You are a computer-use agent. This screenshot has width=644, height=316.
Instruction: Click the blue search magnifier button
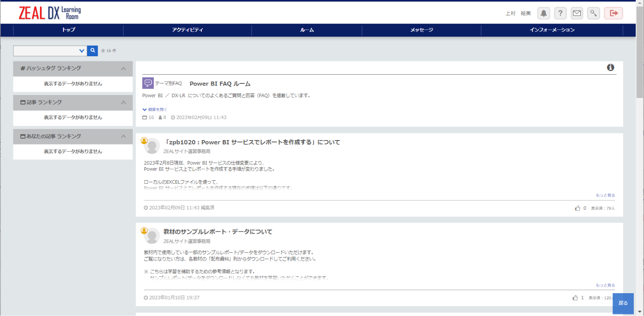point(93,50)
